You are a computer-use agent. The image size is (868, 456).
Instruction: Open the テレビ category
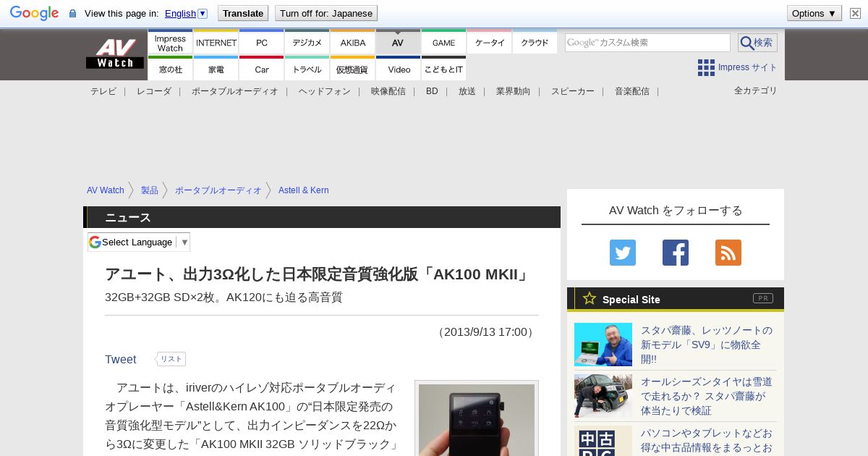(x=103, y=91)
